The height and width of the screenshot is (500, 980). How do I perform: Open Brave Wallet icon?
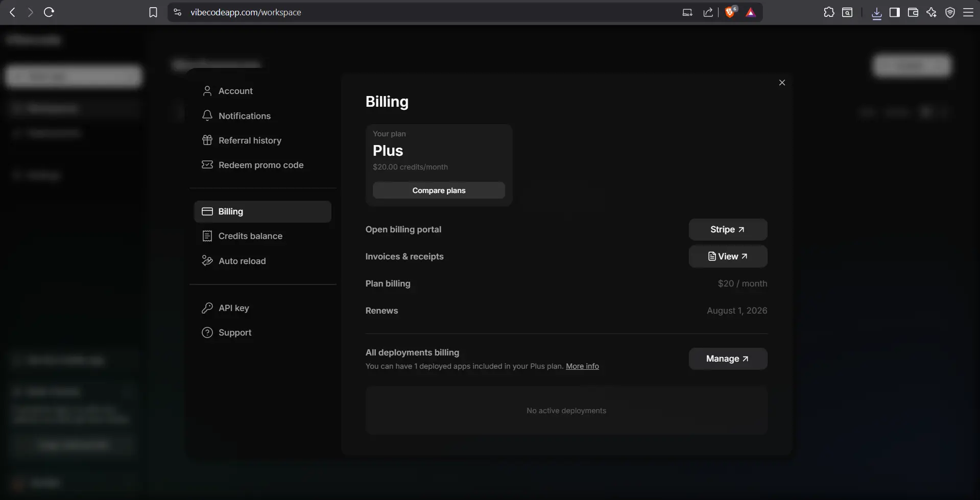pyautogui.click(x=913, y=12)
